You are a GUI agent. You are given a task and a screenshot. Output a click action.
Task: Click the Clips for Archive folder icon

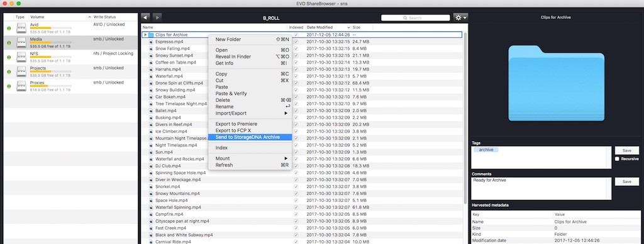pos(151,35)
